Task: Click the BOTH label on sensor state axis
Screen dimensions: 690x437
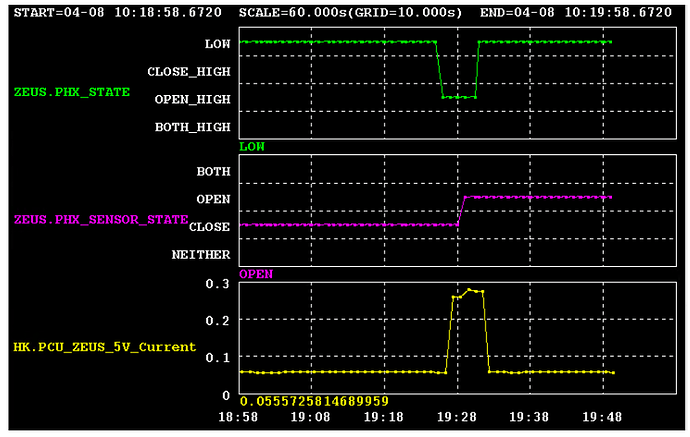Action: tap(213, 171)
